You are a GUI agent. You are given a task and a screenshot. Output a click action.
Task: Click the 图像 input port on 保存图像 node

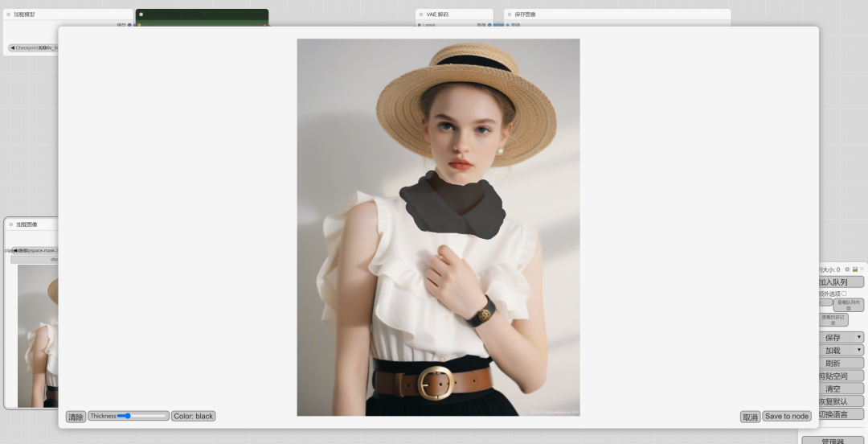(508, 25)
